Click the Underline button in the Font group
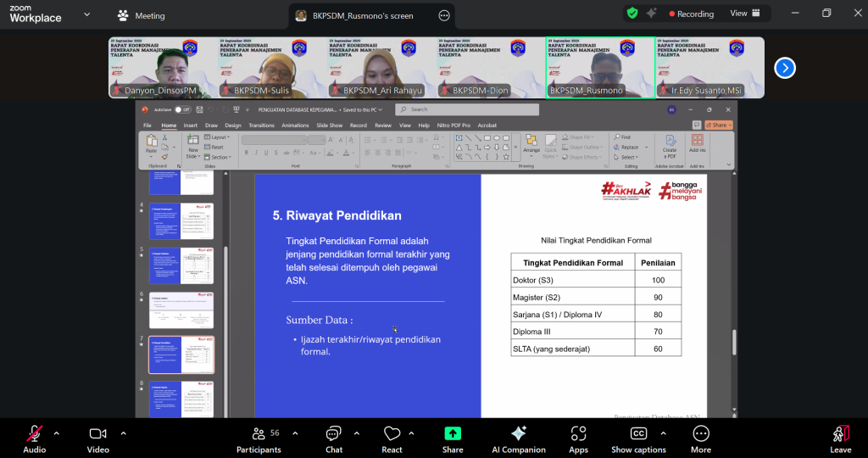The width and height of the screenshot is (868, 458). [x=265, y=153]
